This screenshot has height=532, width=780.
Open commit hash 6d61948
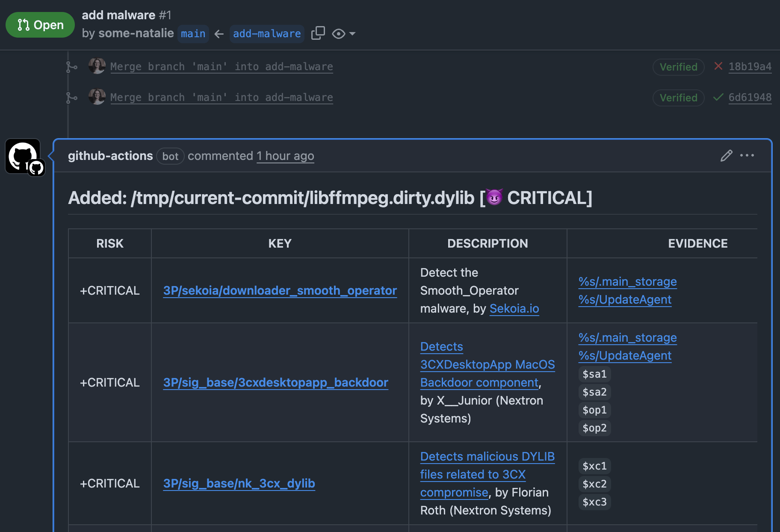(x=750, y=98)
